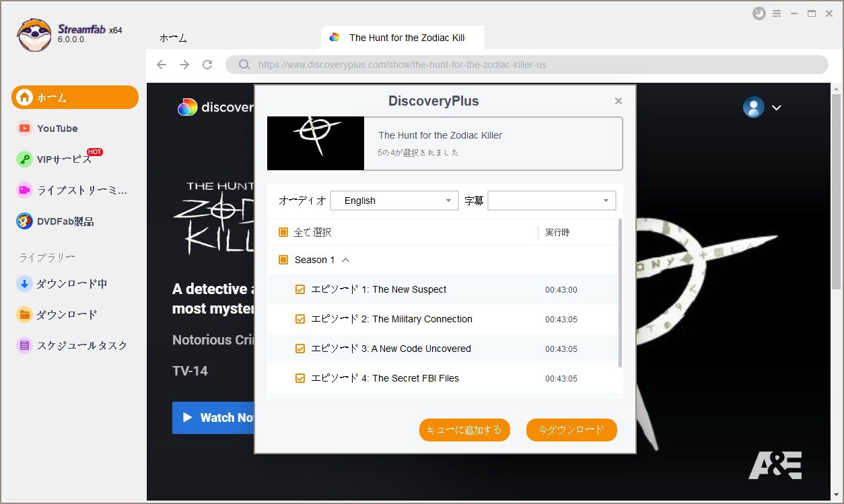
Task: Click the Hunt for the Zodiac Killer title text
Action: tap(440, 135)
